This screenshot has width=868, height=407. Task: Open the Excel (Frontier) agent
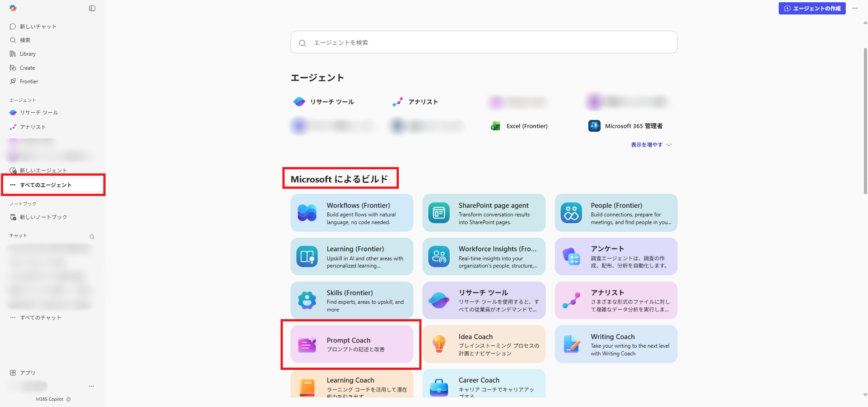coord(519,126)
